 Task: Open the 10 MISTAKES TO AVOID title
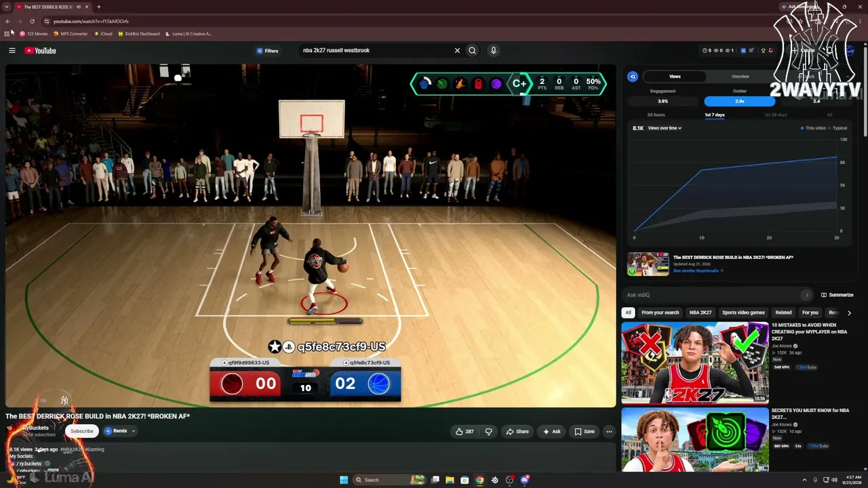[x=809, y=331]
